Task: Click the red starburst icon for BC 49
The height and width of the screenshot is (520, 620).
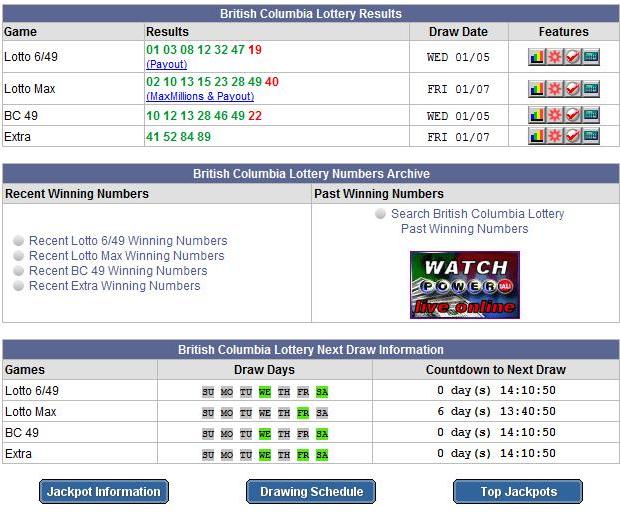Action: pos(554,115)
